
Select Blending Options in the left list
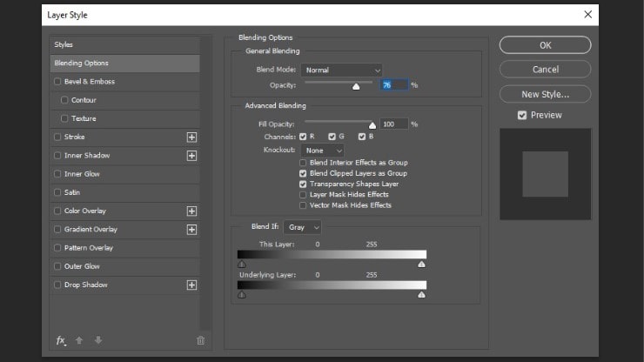pyautogui.click(x=124, y=64)
